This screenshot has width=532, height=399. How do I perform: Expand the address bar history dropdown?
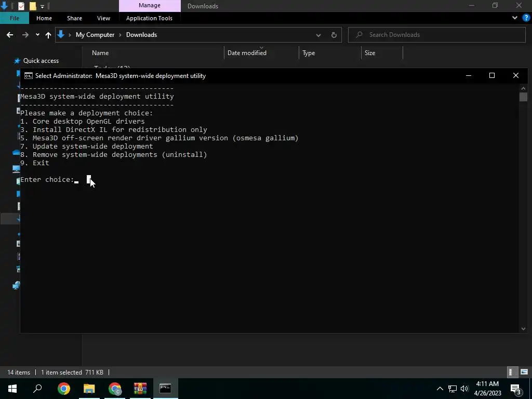318,35
